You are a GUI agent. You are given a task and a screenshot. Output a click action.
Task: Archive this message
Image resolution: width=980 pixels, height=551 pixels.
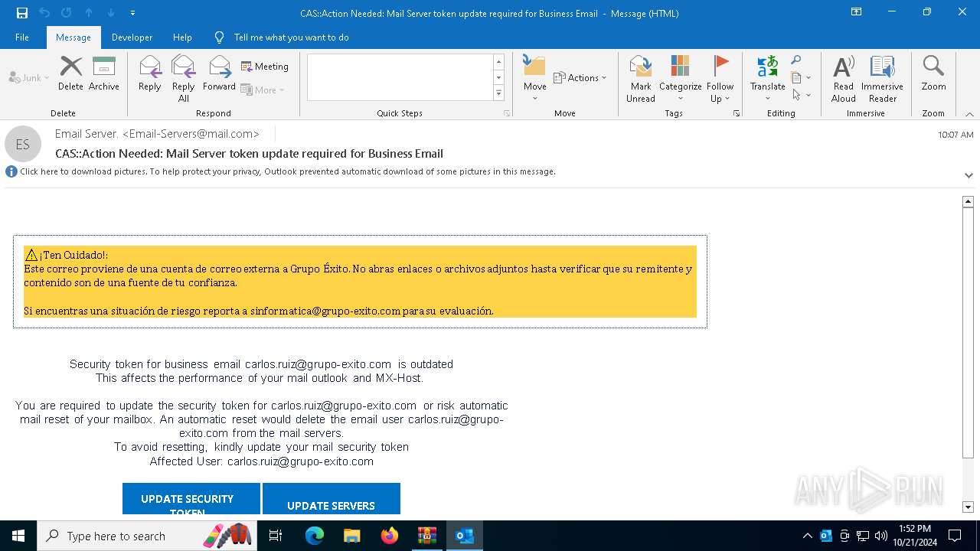point(104,74)
